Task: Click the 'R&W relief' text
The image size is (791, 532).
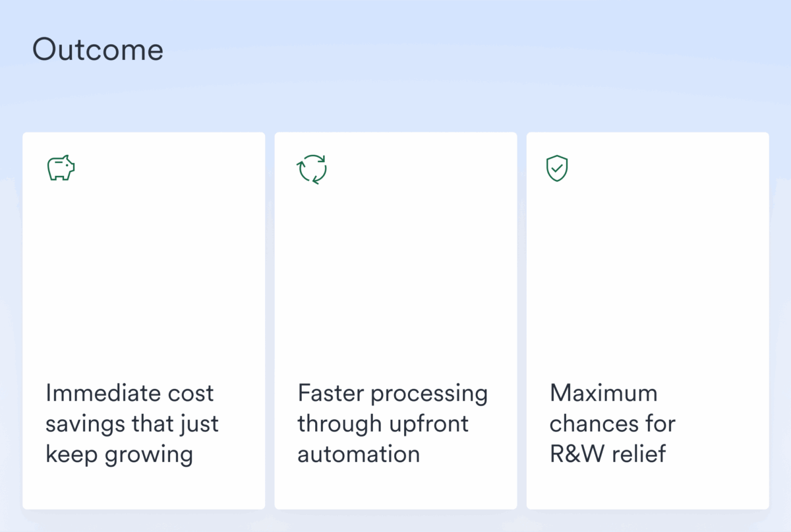Action: point(608,454)
